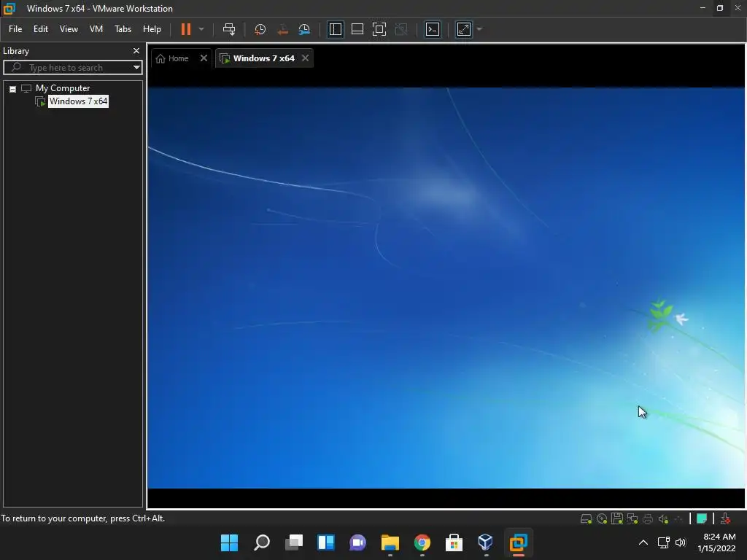Image resolution: width=747 pixels, height=560 pixels.
Task: Revert the VM to its previous snapshot
Action: click(x=282, y=29)
